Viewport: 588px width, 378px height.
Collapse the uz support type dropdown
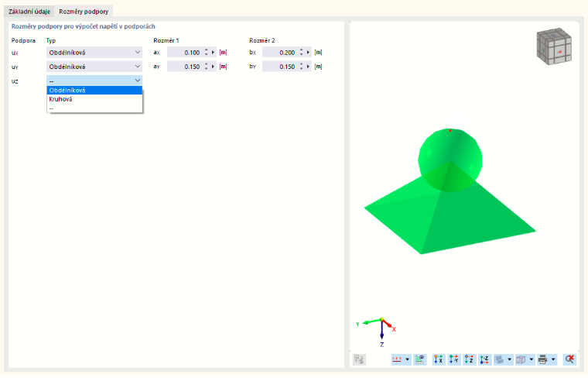tap(94, 81)
